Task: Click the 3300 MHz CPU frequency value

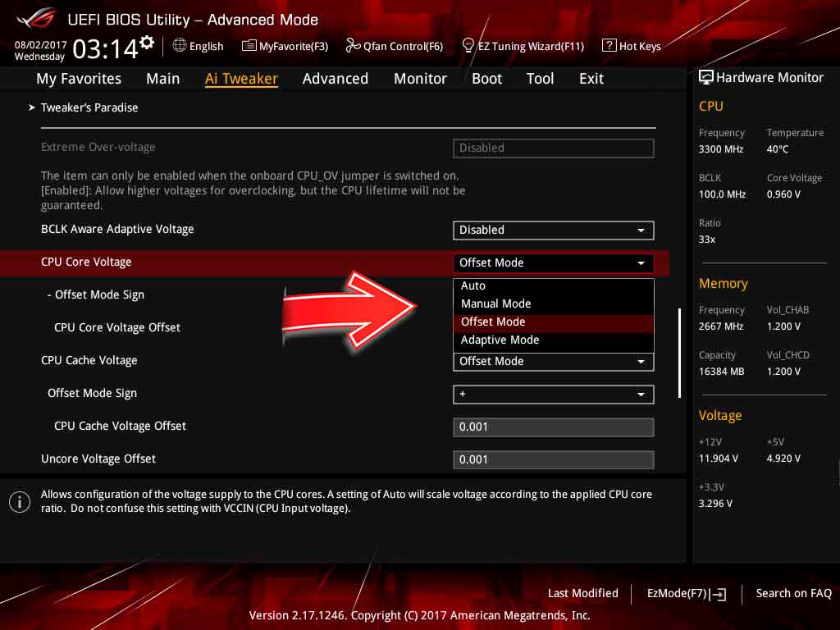Action: pos(720,149)
